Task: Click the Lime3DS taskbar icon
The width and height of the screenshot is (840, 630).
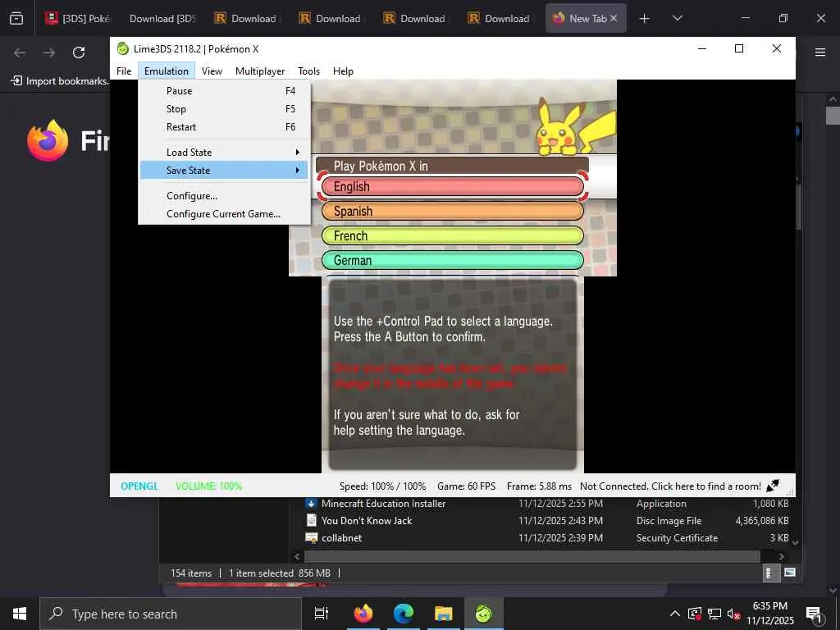Action: [x=484, y=614]
